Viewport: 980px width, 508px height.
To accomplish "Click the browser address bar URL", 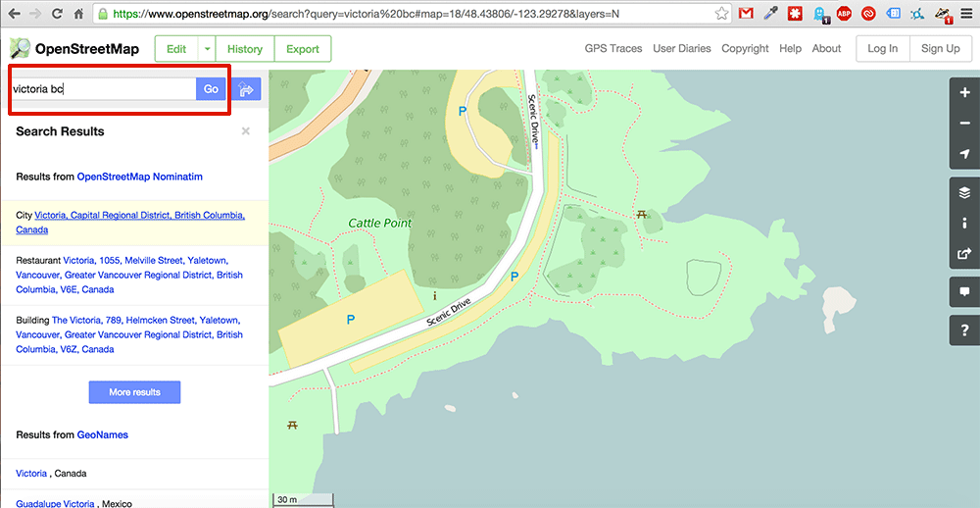I will (x=366, y=13).
